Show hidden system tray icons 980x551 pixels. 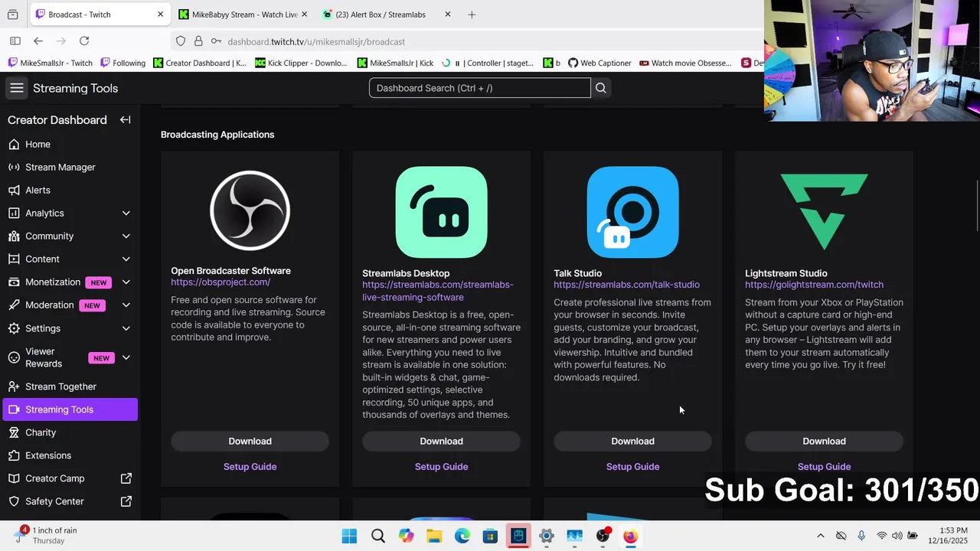(x=821, y=536)
